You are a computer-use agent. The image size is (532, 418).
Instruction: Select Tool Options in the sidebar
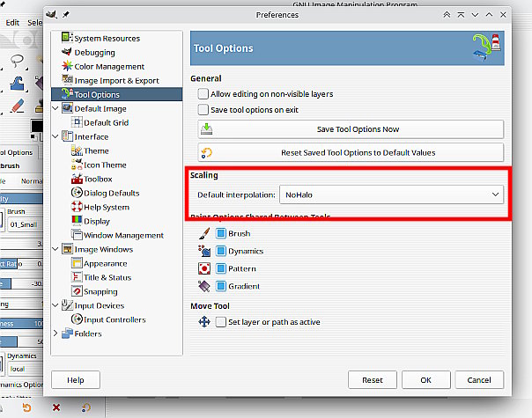[117, 94]
